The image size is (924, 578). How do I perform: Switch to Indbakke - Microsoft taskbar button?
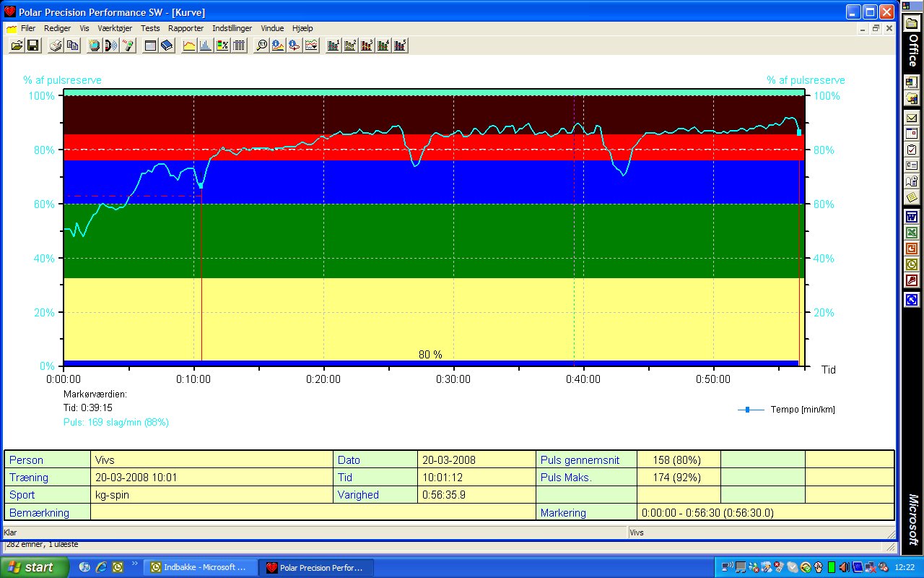tap(200, 567)
